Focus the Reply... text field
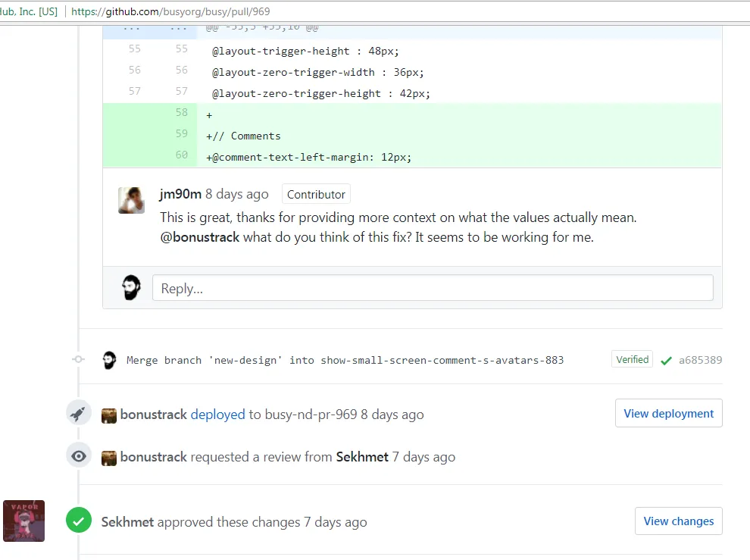Image resolution: width=750 pixels, height=560 pixels. tap(433, 288)
